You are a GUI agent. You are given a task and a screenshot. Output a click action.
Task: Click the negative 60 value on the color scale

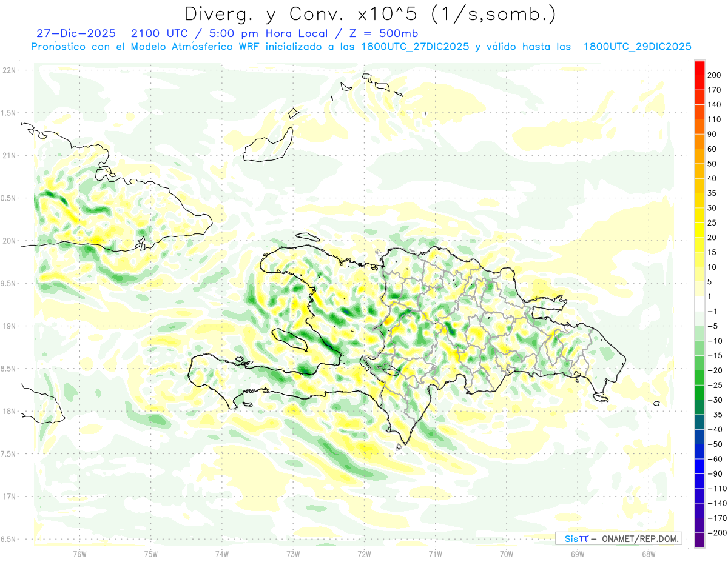coord(715,459)
